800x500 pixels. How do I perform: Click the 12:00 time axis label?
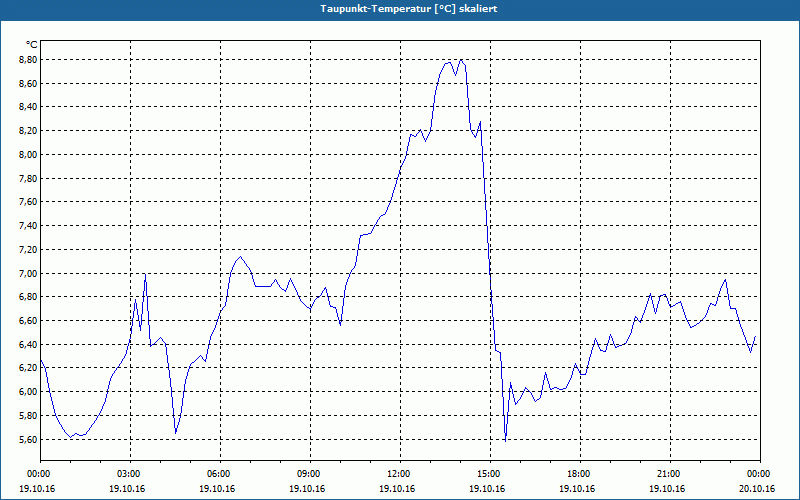pyautogui.click(x=400, y=474)
